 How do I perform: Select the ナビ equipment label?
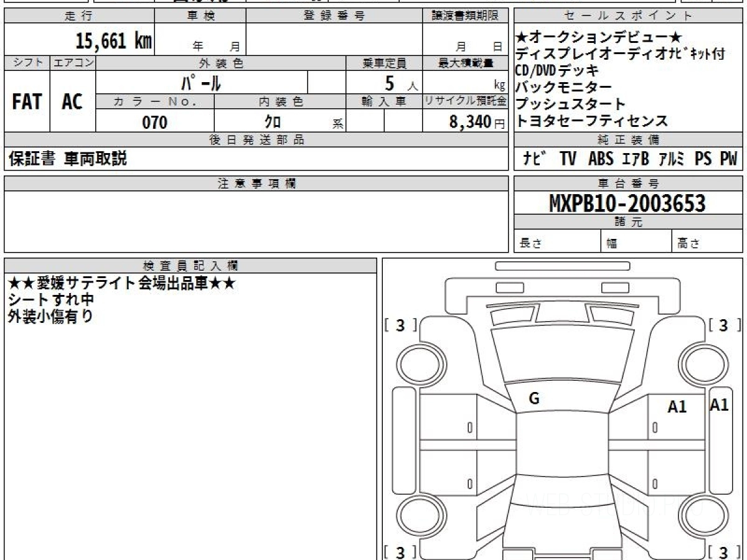(535, 159)
